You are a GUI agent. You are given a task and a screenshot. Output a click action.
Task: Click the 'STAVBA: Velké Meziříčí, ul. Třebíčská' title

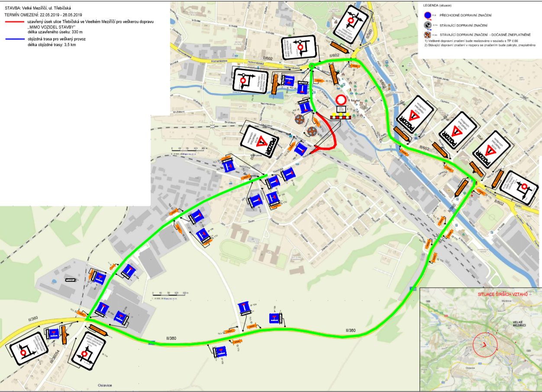pos(38,8)
